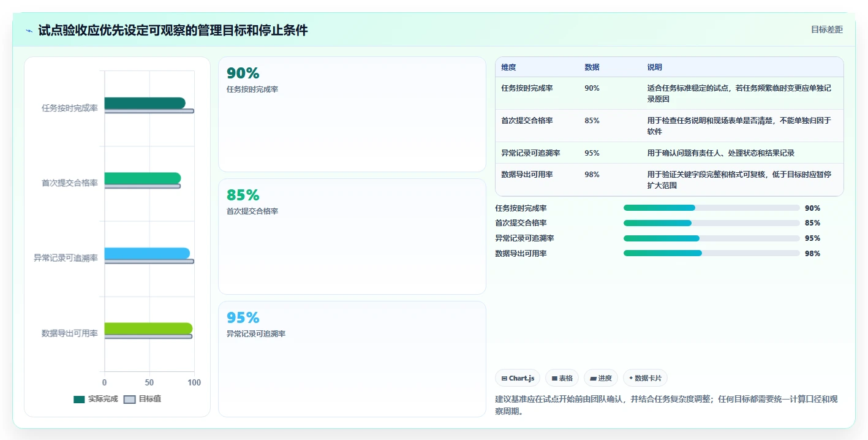Image resolution: width=868 pixels, height=440 pixels.
Task: Open the Chart.js chip
Action: pyautogui.click(x=518, y=378)
